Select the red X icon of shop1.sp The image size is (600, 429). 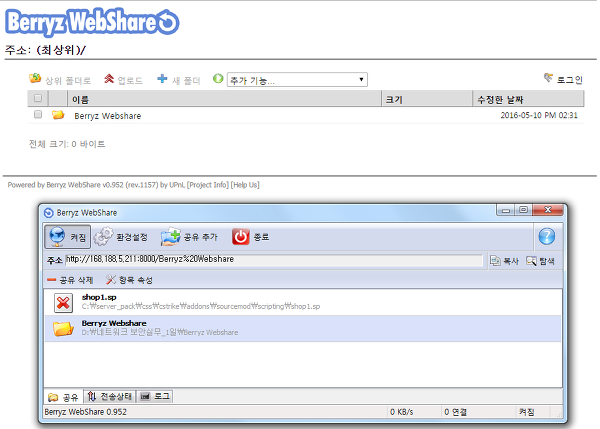coord(63,303)
